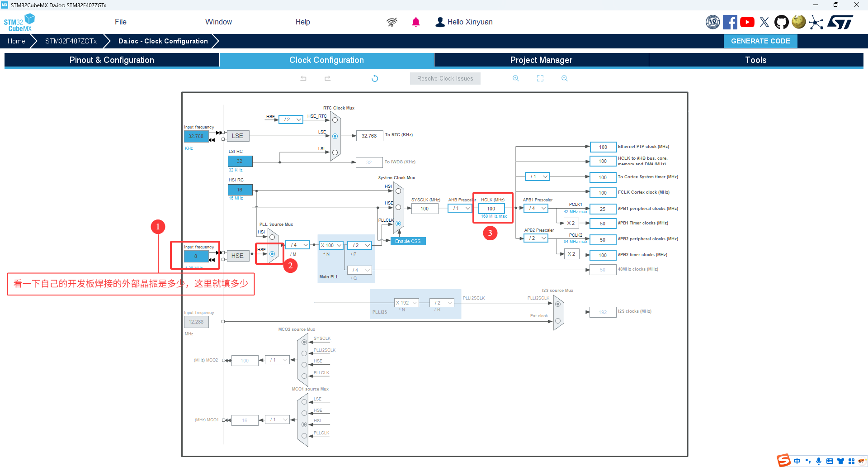The height and width of the screenshot is (467, 868).
Task: Redo clock configuration change
Action: pyautogui.click(x=327, y=78)
